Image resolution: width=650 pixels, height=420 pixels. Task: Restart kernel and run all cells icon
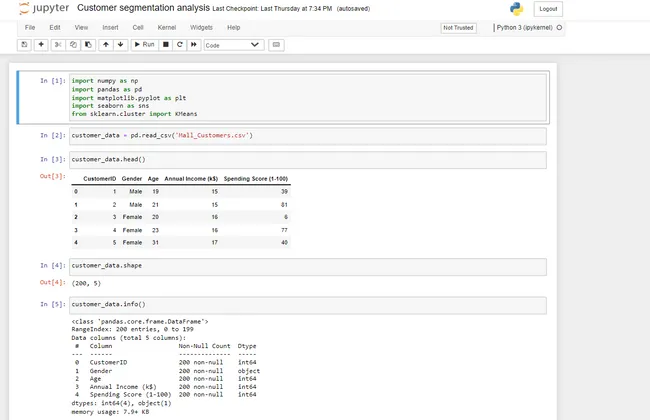(194, 45)
